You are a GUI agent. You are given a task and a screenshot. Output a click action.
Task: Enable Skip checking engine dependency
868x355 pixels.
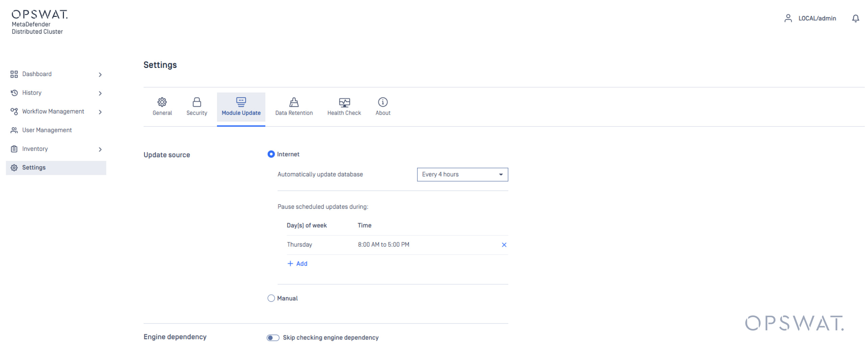coord(272,337)
